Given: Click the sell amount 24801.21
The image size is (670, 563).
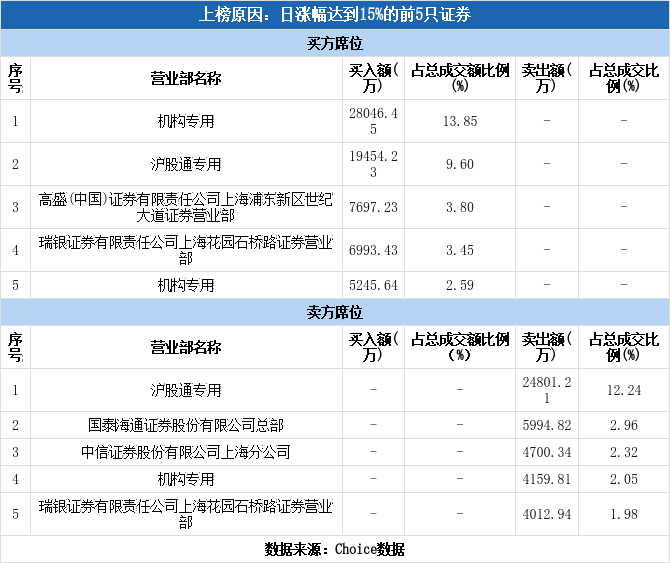Looking at the screenshot, I should [547, 390].
